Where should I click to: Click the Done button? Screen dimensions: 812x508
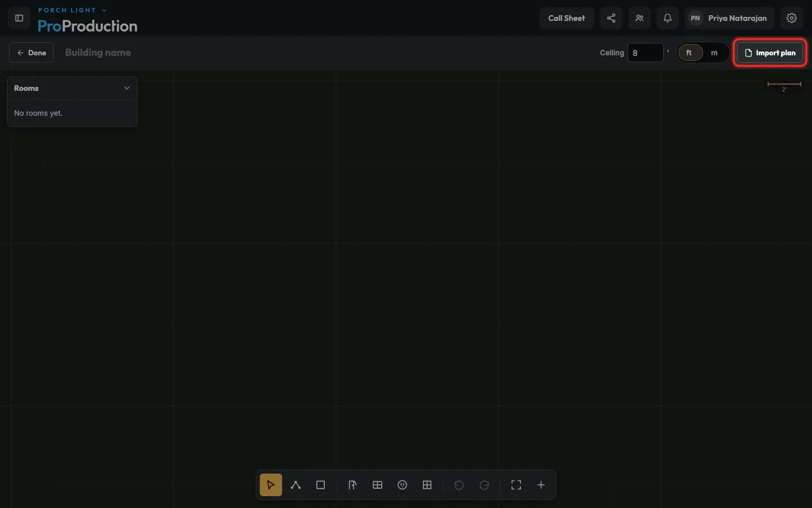click(31, 52)
